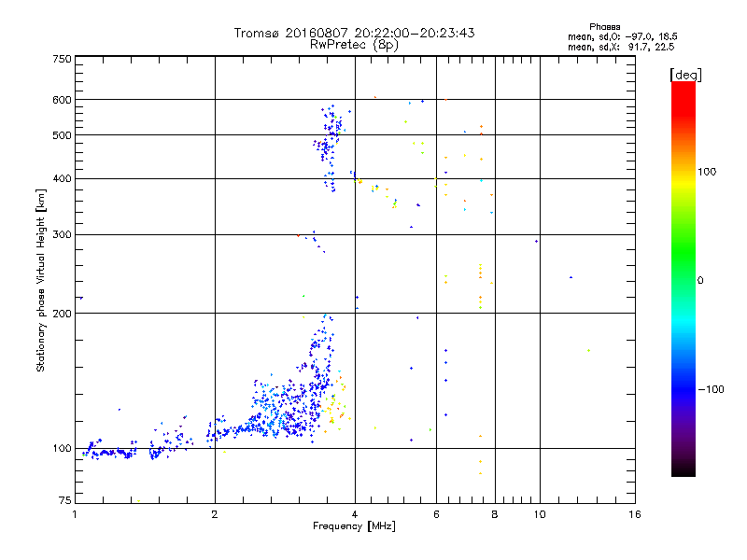This screenshot has height=560, width=747.
Task: Click the "Frequency [MHz]" axis label
Action: [354, 526]
